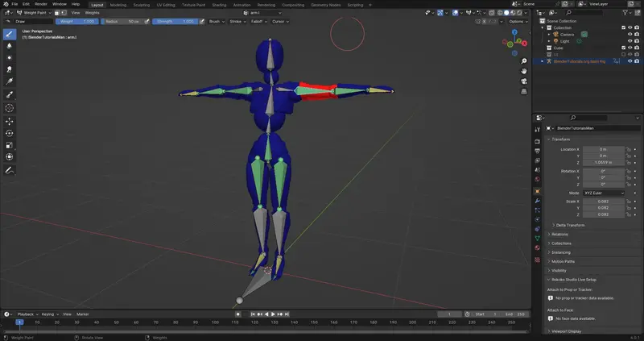The image size is (644, 341).
Task: Select the Gradient weight tool
Action: click(x=10, y=81)
